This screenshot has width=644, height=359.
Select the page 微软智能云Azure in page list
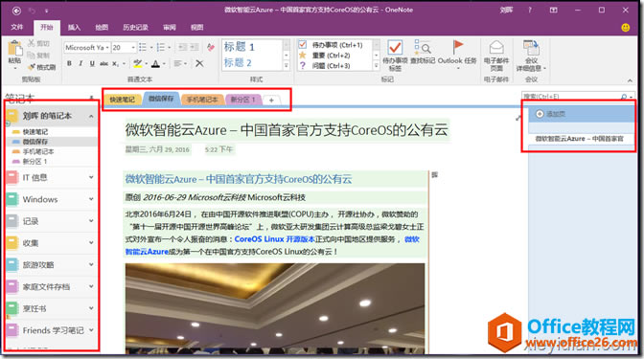579,139
